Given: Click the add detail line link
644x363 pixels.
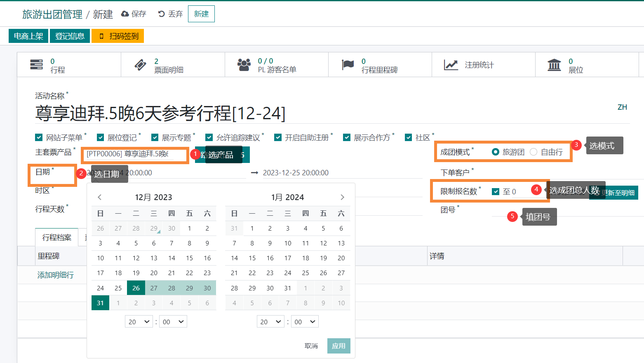Looking at the screenshot, I should [x=56, y=275].
